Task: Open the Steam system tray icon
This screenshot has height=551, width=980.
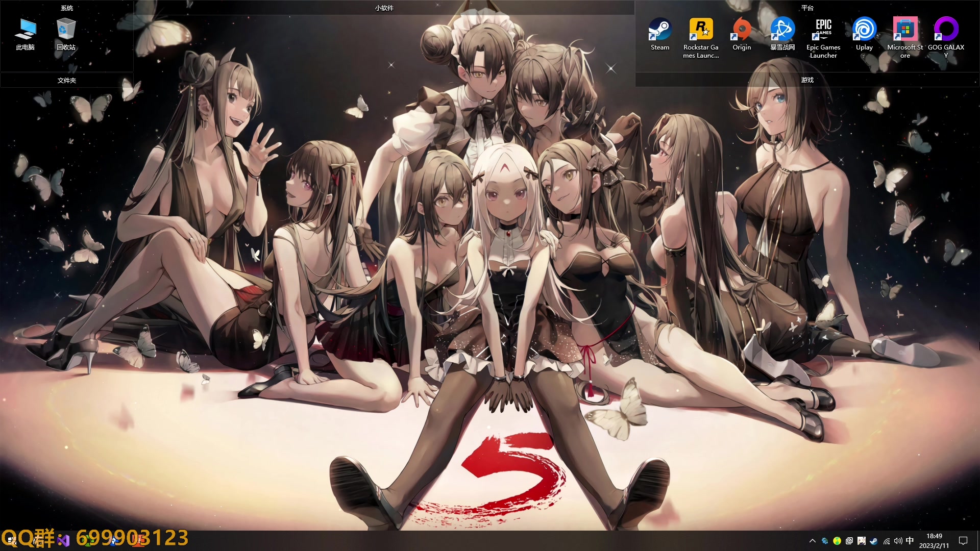Action: pos(874,541)
